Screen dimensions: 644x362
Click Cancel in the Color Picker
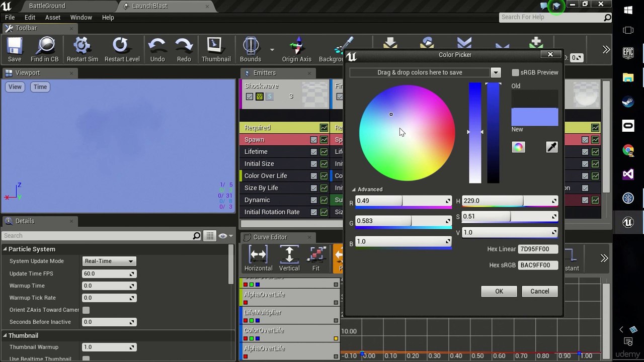[x=539, y=291]
